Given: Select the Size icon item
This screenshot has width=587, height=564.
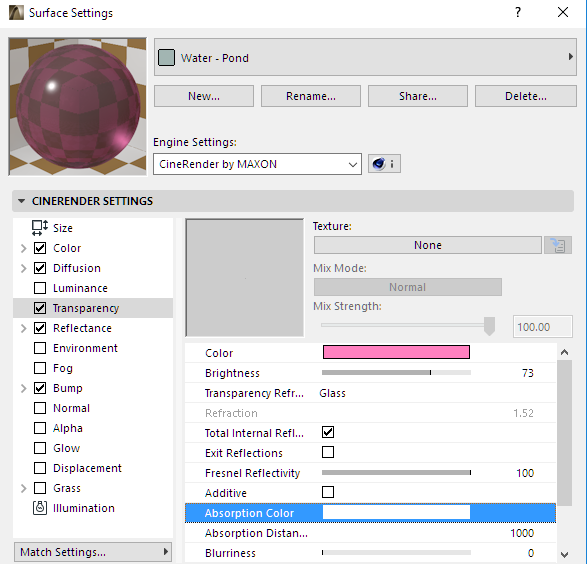Looking at the screenshot, I should click(x=40, y=228).
